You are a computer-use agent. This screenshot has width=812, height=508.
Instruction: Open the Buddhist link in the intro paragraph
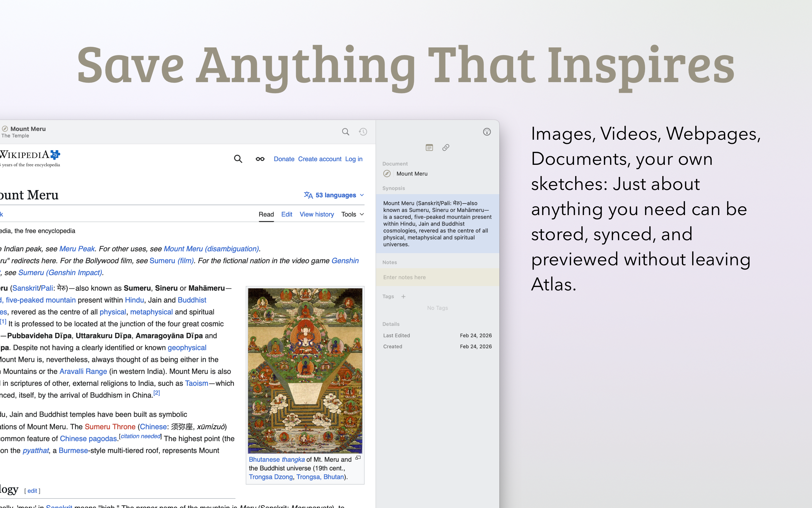tap(192, 300)
